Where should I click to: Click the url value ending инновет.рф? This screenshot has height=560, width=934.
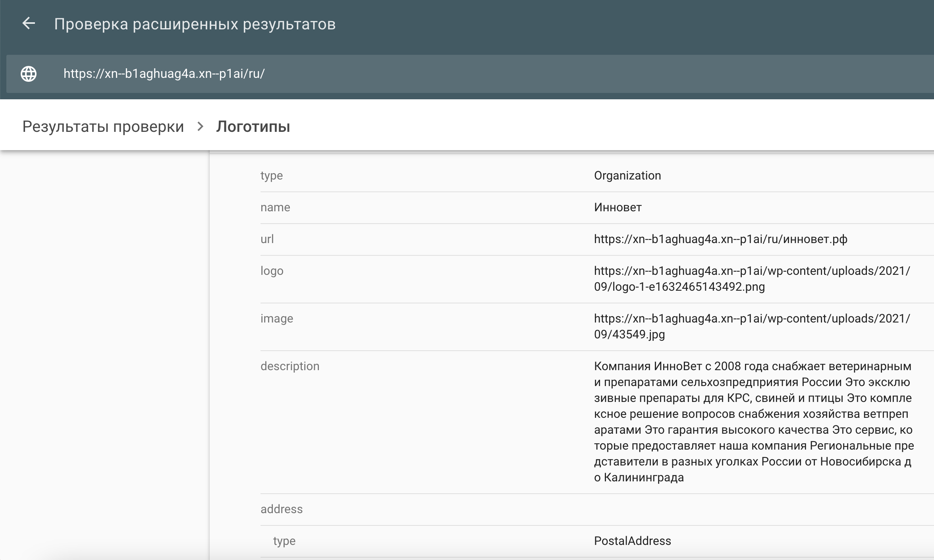(x=721, y=239)
